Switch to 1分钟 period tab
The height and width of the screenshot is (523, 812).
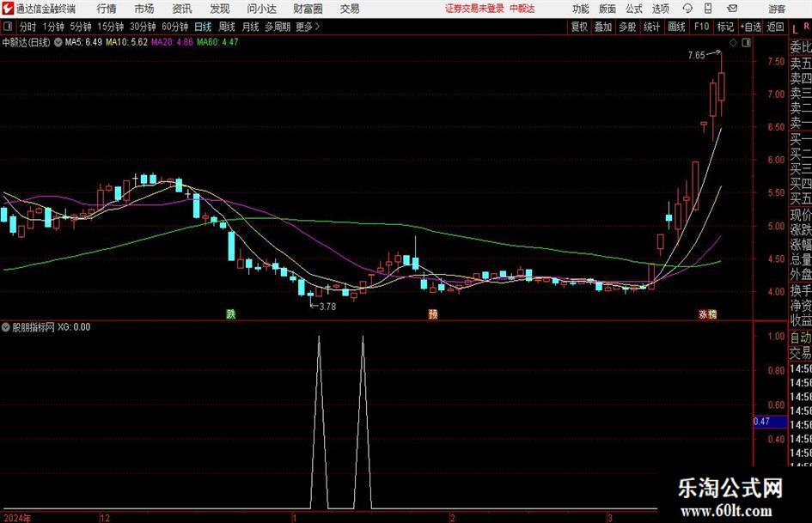[53, 27]
